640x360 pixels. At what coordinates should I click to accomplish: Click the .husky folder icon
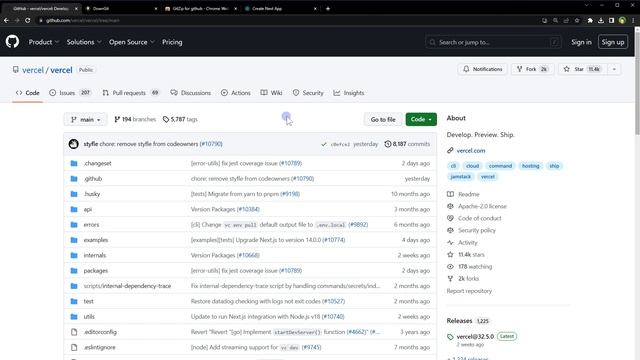click(74, 194)
